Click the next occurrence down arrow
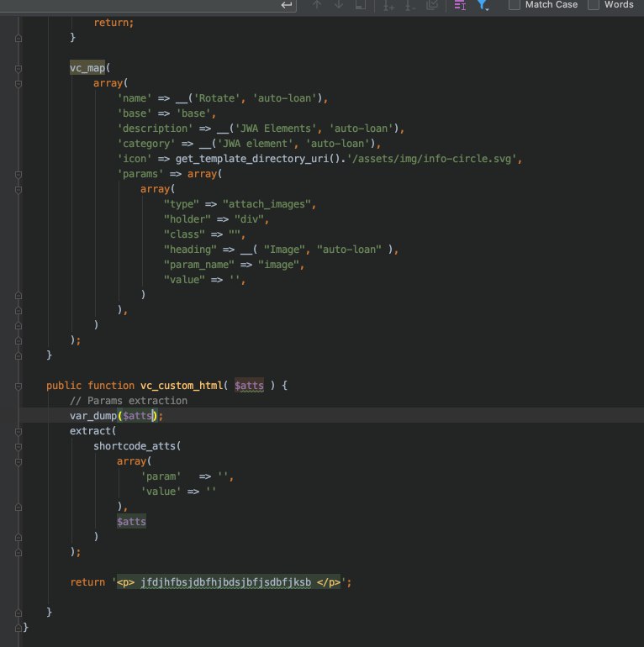This screenshot has width=644, height=647. [340, 5]
